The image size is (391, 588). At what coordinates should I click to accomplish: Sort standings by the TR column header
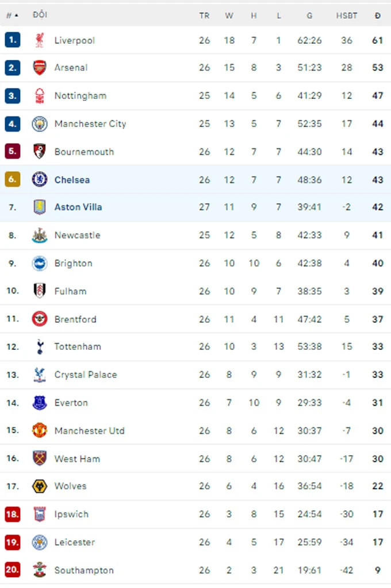[204, 16]
